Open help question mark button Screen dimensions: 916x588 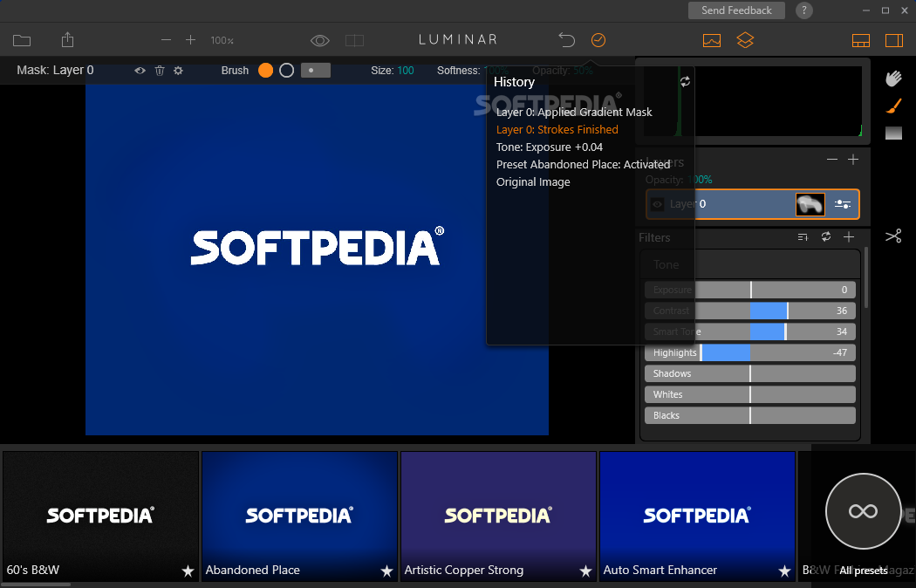coord(803,10)
